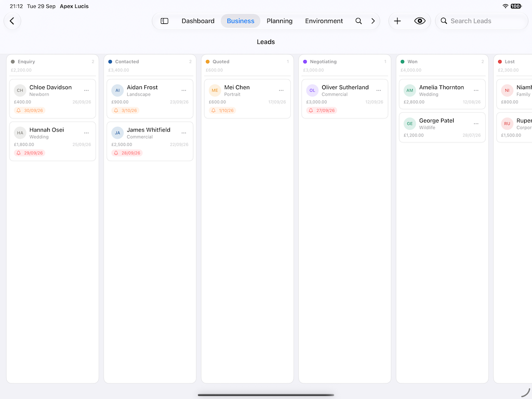This screenshot has width=532, height=399.
Task: Click the ME avatar for Mei Chen
Action: tap(215, 90)
